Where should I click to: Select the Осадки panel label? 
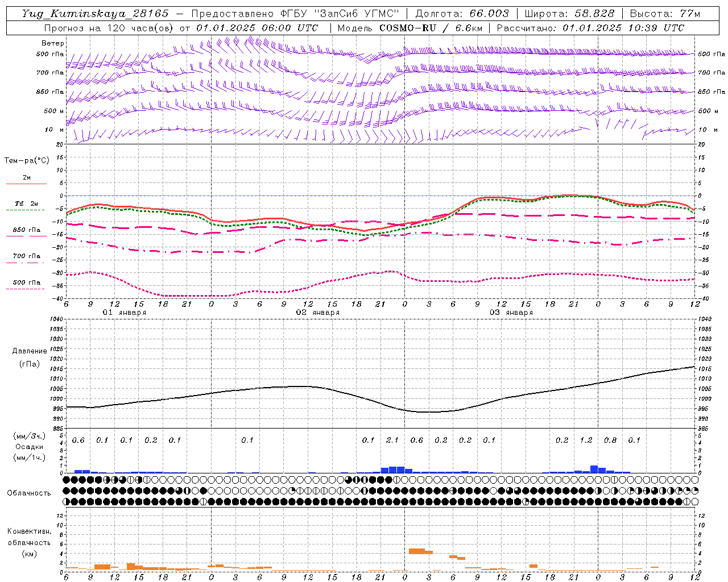tap(30, 447)
